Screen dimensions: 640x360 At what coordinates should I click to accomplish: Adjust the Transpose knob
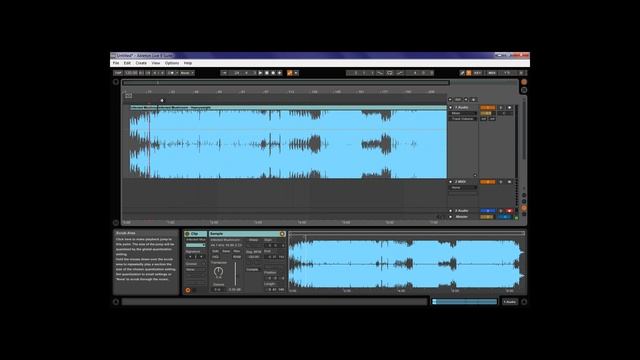coord(218,272)
